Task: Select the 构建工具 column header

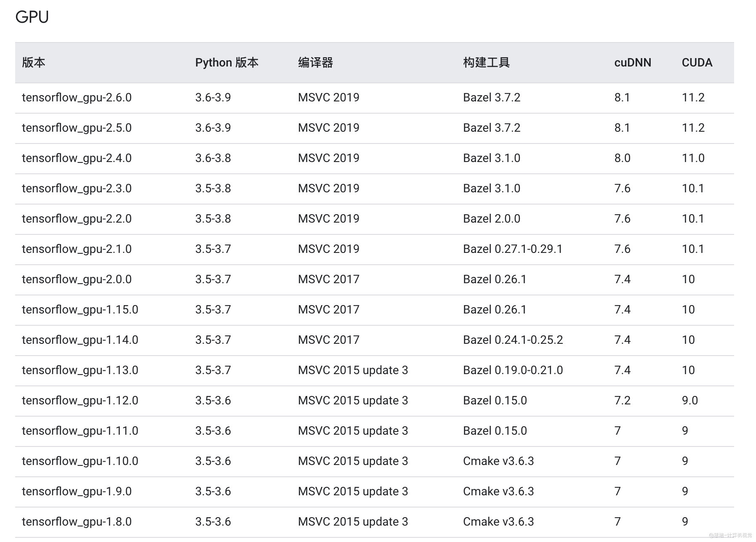Action: point(486,63)
